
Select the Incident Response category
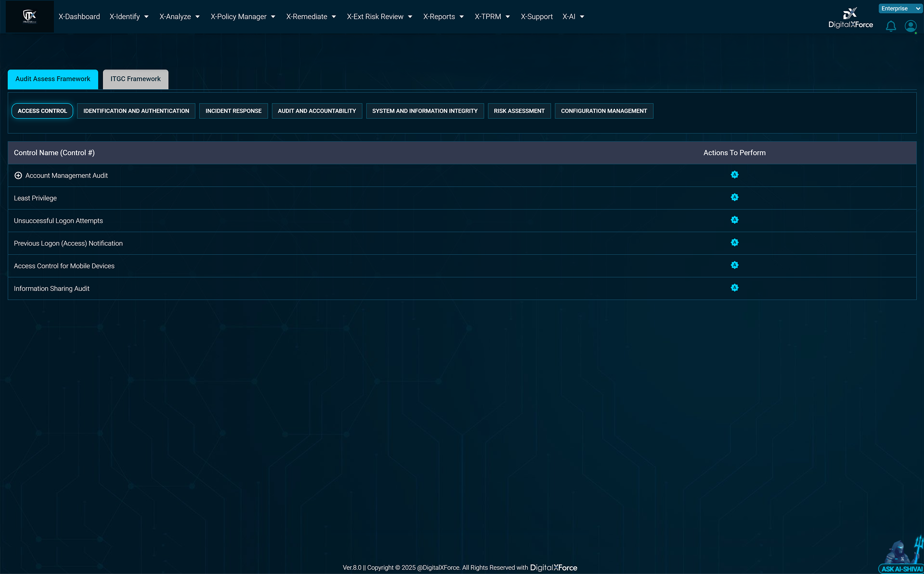[233, 111]
